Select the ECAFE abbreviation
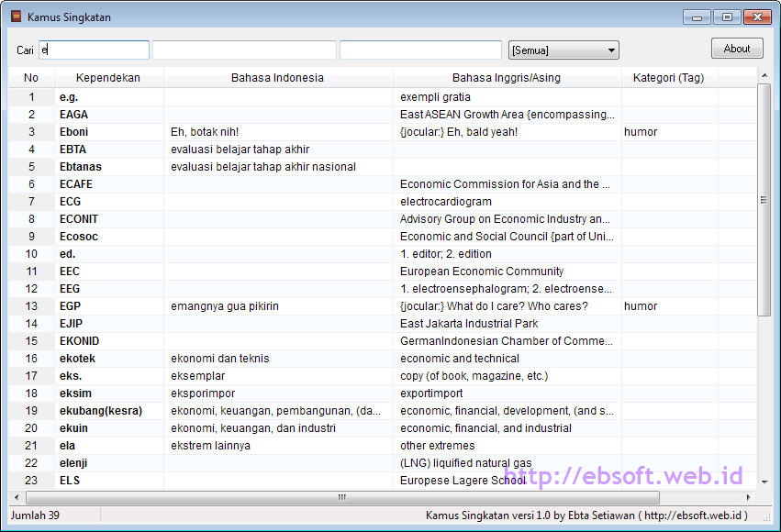The width and height of the screenshot is (781, 532). (x=75, y=184)
